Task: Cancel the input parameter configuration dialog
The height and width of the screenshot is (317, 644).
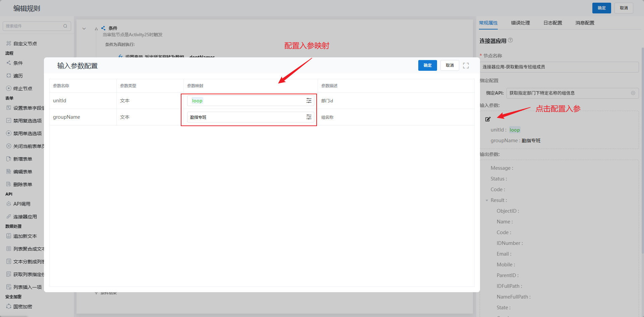Action: (449, 65)
